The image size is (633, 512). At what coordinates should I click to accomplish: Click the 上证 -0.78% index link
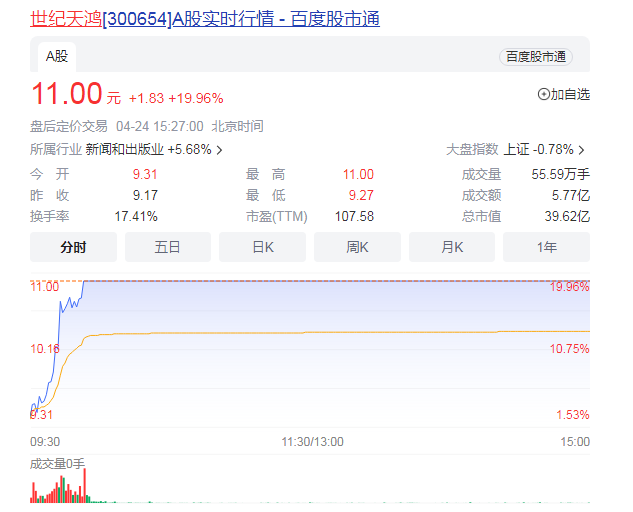[x=538, y=150]
